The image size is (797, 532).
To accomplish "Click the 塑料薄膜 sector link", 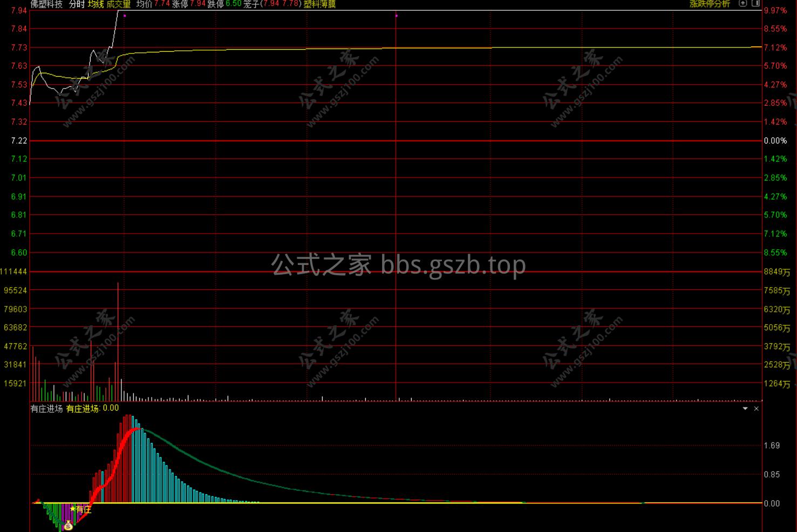I will 319,4.
